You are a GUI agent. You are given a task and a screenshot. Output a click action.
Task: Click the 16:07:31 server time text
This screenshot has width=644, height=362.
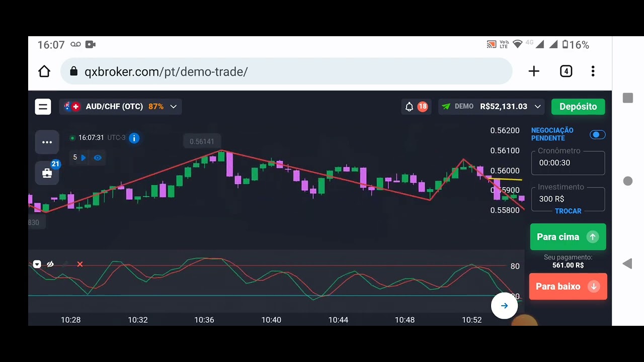[x=91, y=138]
